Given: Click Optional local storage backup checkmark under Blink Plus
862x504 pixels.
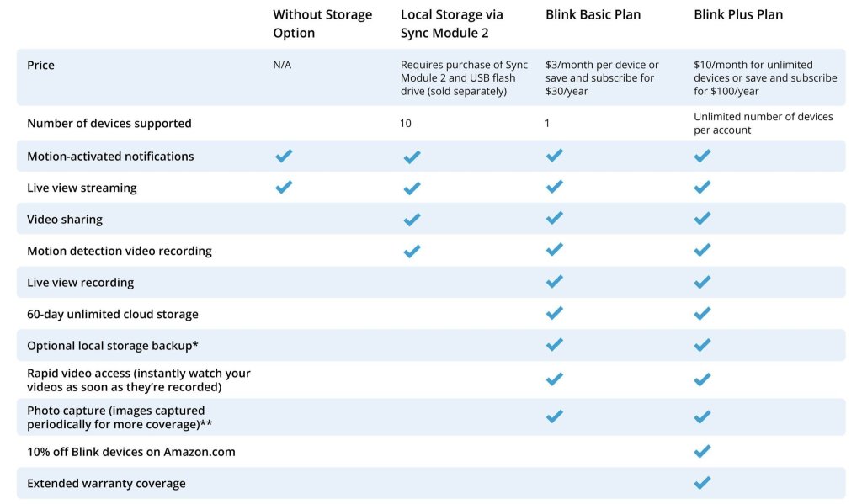Looking at the screenshot, I should (x=702, y=345).
